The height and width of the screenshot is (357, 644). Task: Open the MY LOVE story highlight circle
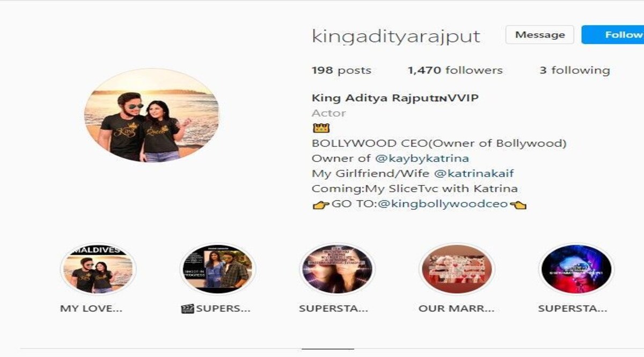point(98,268)
